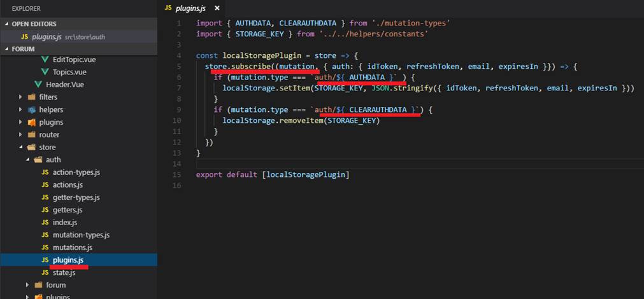This screenshot has width=644, height=299.
Task: Open getter-types.js in the auth folder
Action: click(x=76, y=198)
